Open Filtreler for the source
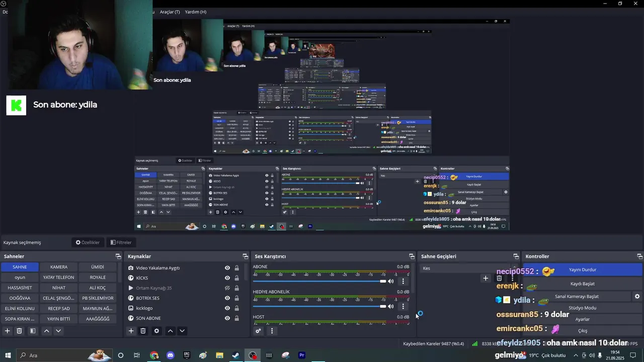 click(121, 242)
